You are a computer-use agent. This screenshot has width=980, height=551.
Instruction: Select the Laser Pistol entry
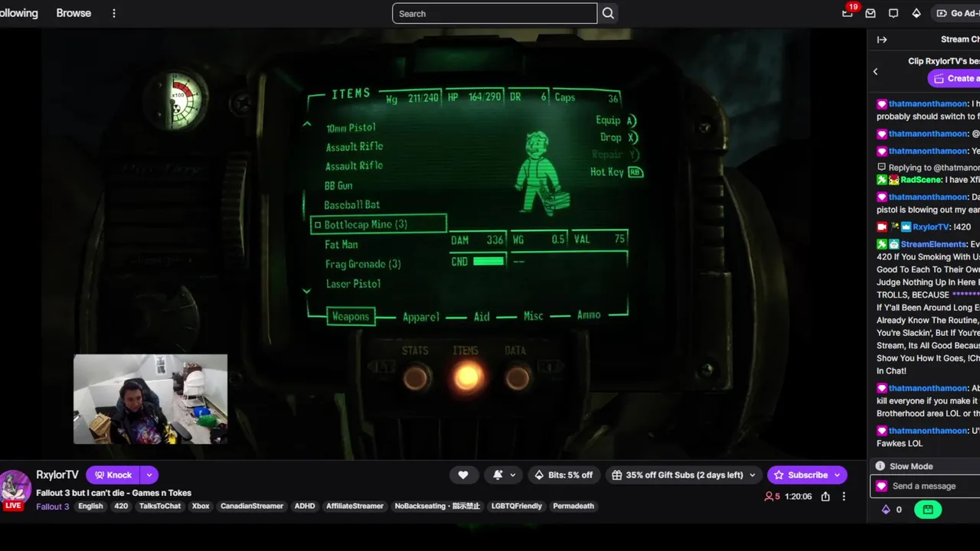pyautogui.click(x=353, y=284)
